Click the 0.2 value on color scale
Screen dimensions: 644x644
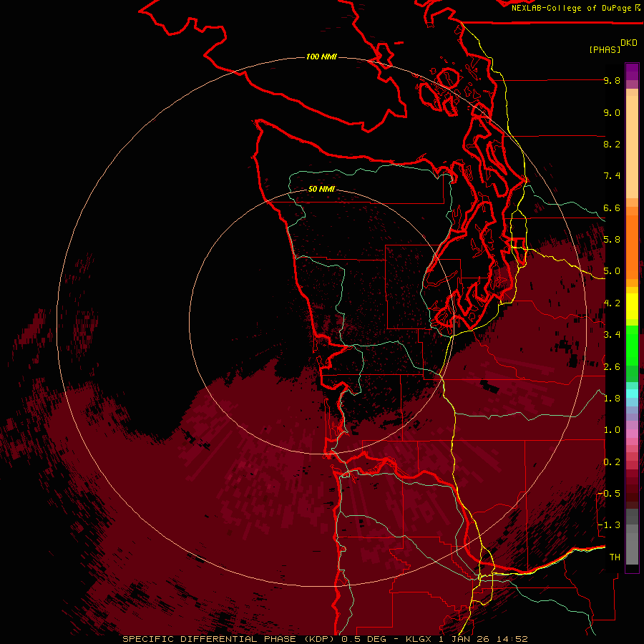click(612, 462)
